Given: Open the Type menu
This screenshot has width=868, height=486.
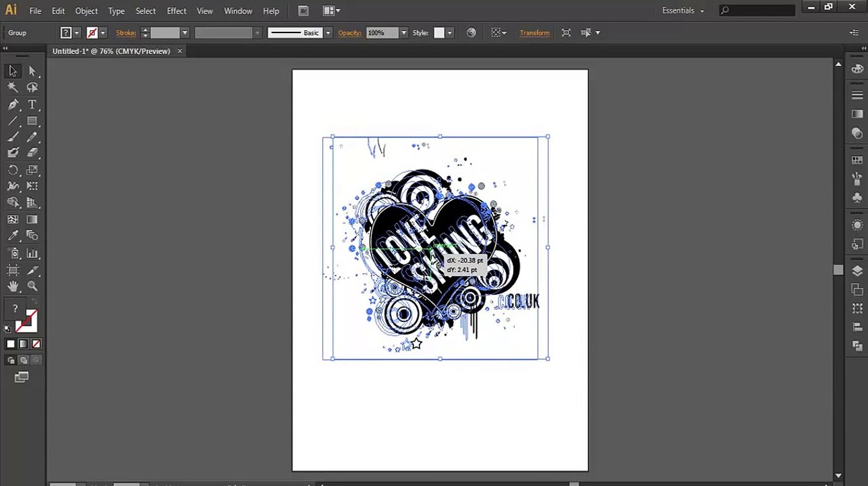Looking at the screenshot, I should coord(117,11).
